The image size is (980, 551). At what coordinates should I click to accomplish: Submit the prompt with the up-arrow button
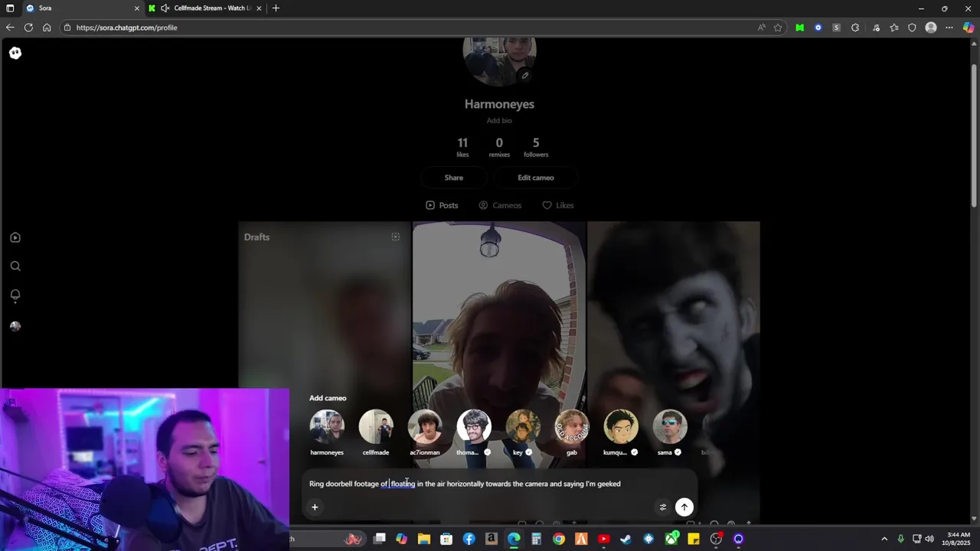(684, 507)
